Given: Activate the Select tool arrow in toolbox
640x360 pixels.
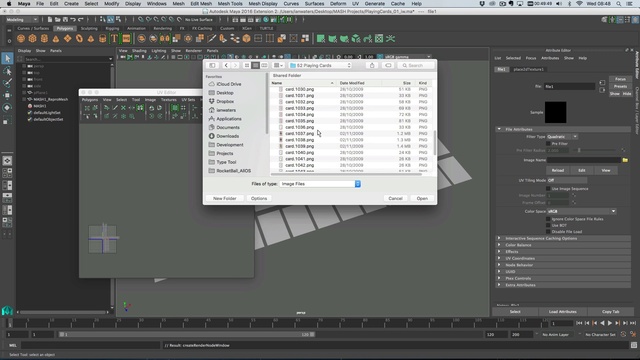Looking at the screenshot, I should click(7, 58).
